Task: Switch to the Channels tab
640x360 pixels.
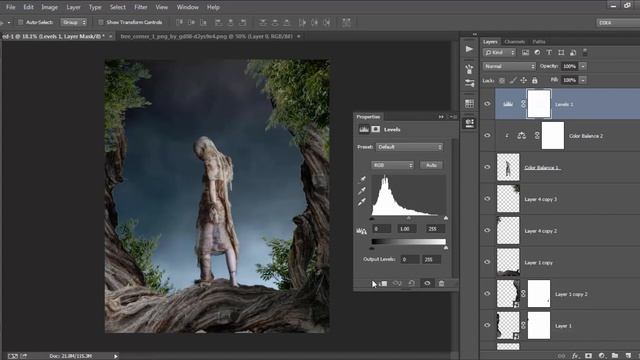Action: [514, 42]
